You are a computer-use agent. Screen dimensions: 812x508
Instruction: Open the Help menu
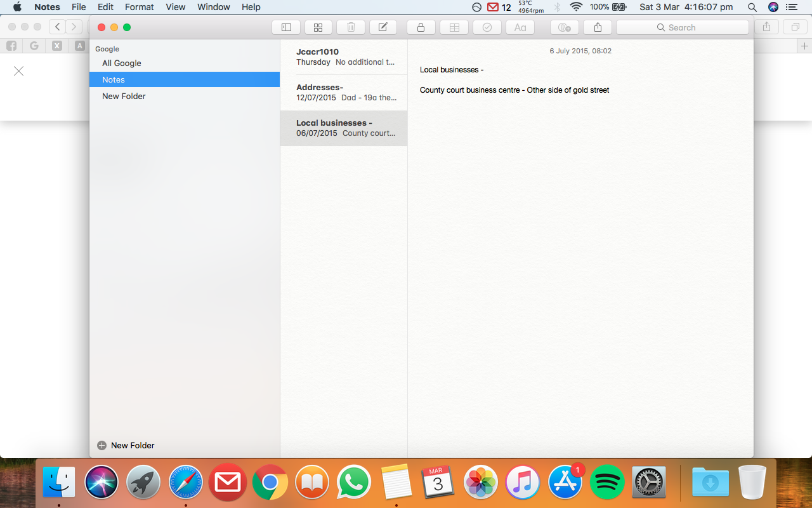[x=251, y=7]
